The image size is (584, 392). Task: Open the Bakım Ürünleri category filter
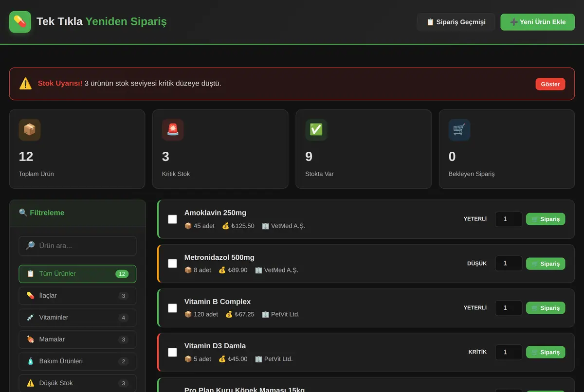(x=77, y=361)
